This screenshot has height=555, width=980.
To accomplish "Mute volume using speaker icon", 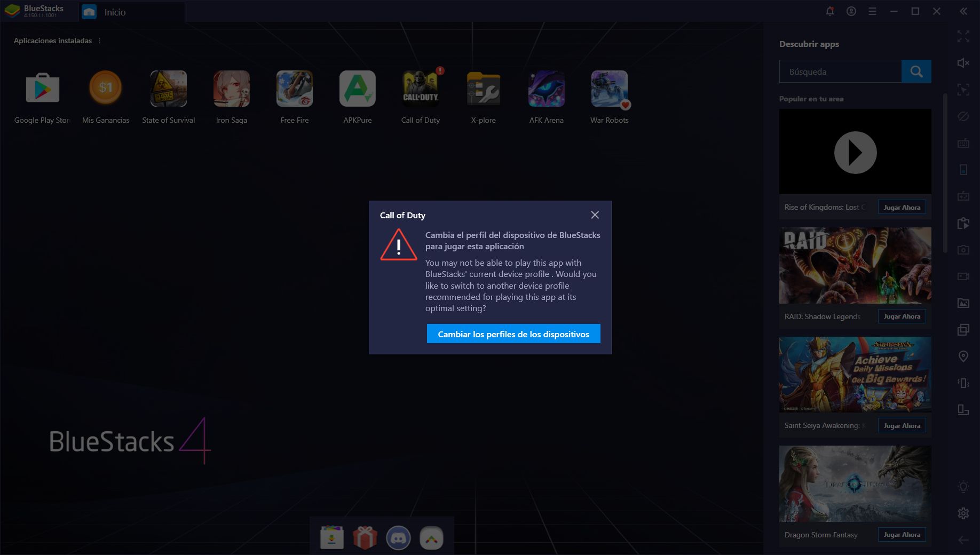I will [963, 63].
